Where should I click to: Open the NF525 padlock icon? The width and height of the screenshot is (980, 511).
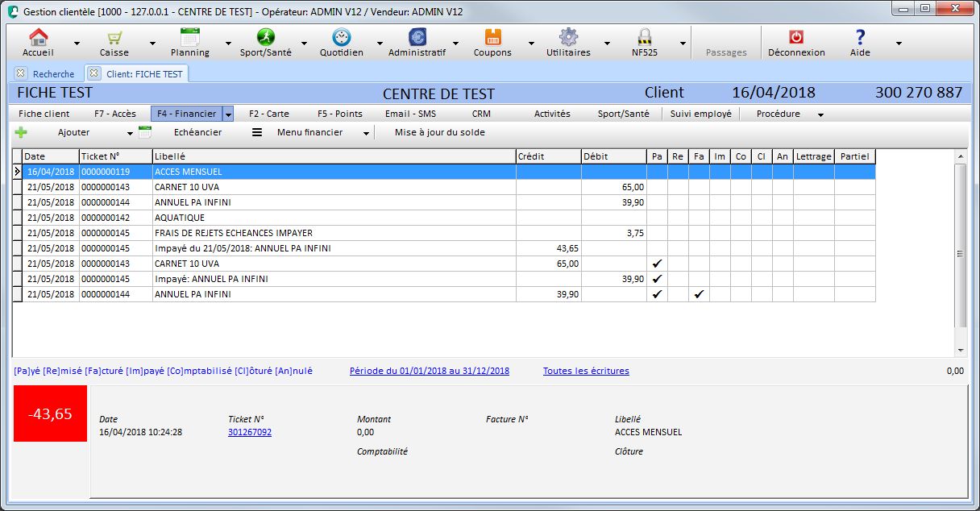point(644,37)
